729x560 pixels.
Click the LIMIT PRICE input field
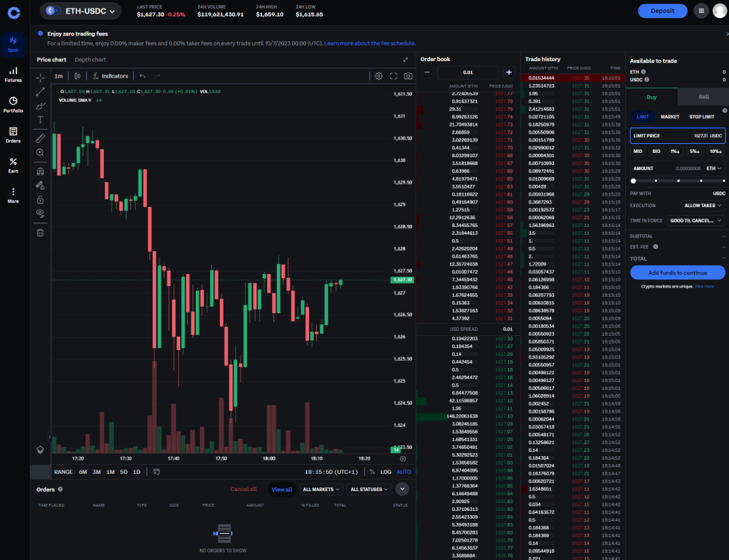677,134
